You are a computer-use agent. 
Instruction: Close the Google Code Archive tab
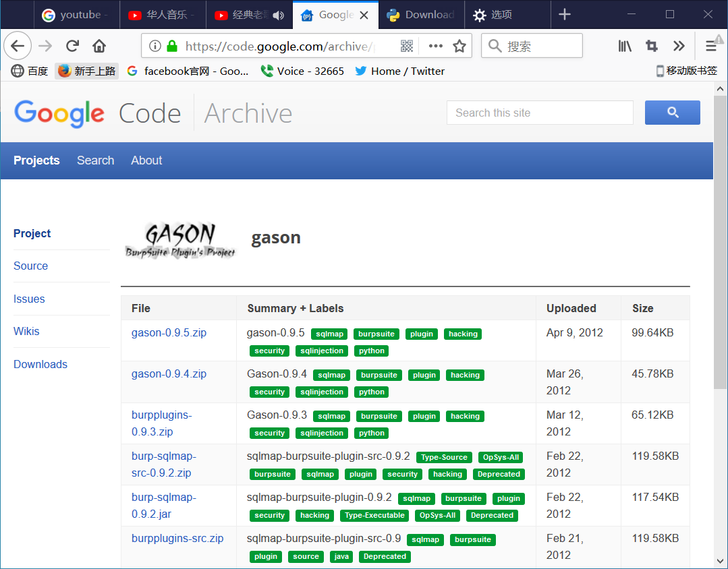364,15
